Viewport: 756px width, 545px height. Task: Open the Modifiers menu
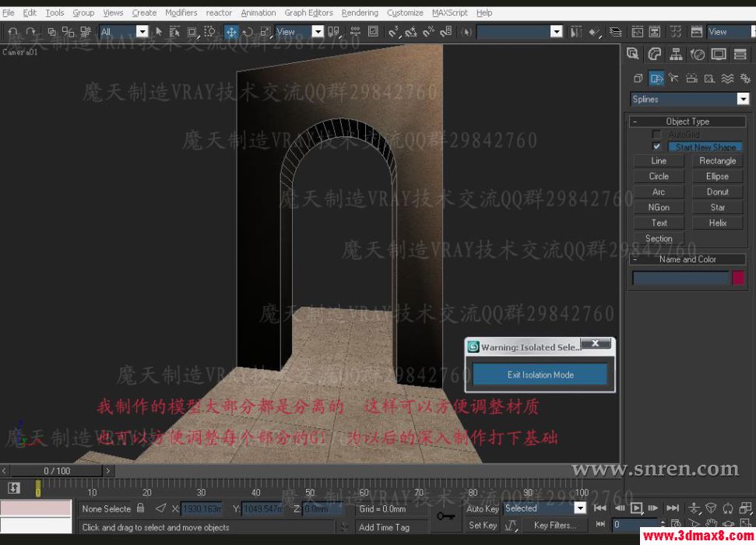click(x=181, y=12)
